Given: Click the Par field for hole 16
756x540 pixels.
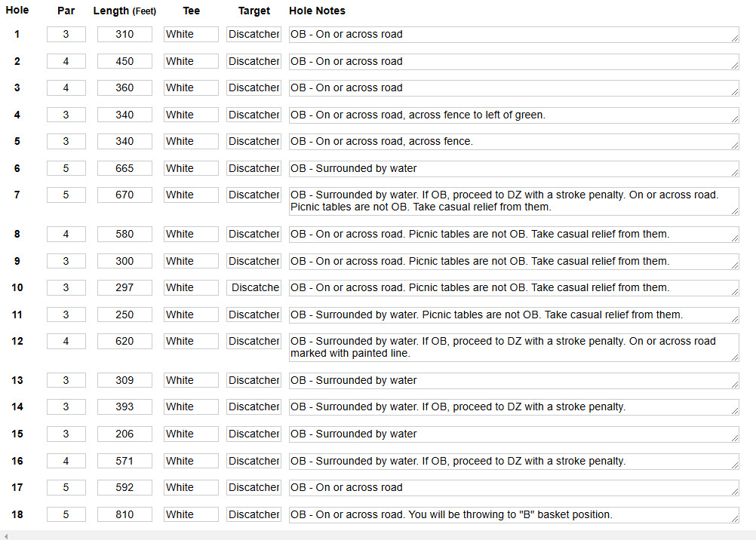Looking at the screenshot, I should pyautogui.click(x=66, y=461).
